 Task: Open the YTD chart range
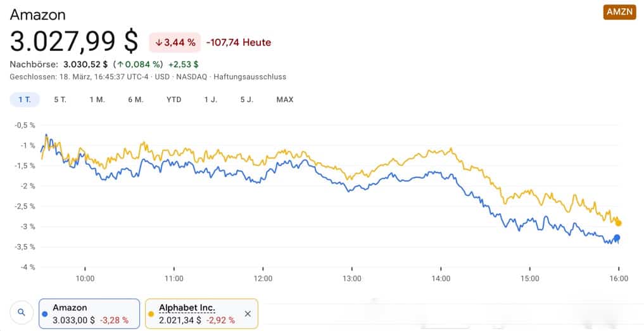pyautogui.click(x=174, y=100)
